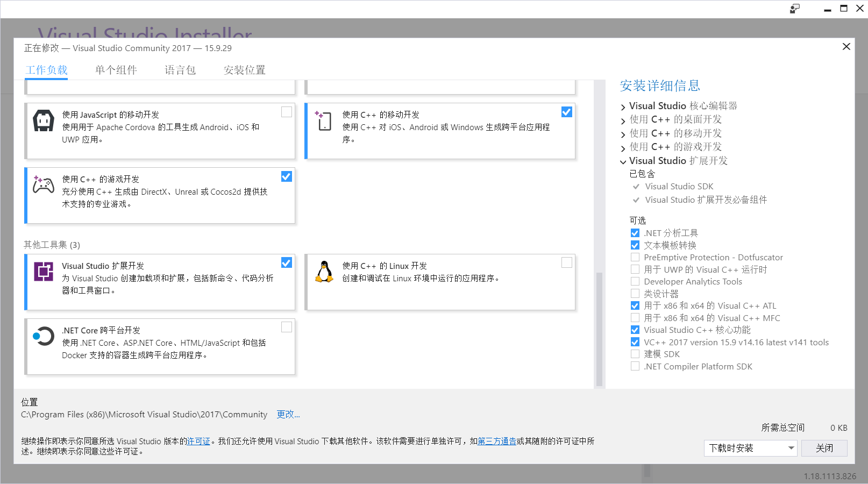
Task: Click the Visual Studio SDK included item
Action: point(679,186)
